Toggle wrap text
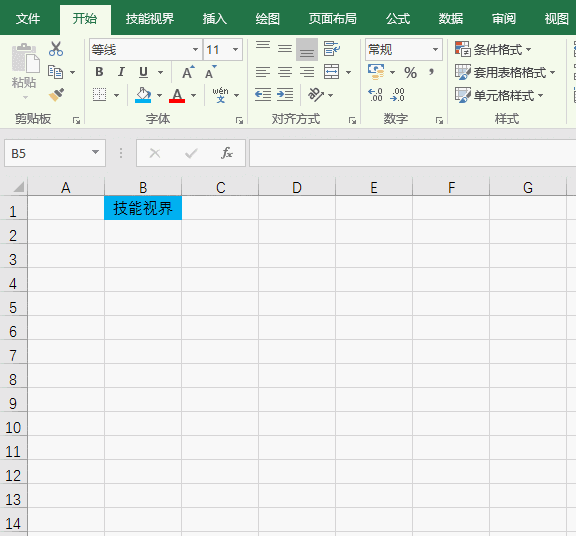The height and width of the screenshot is (536, 576). pos(331,49)
